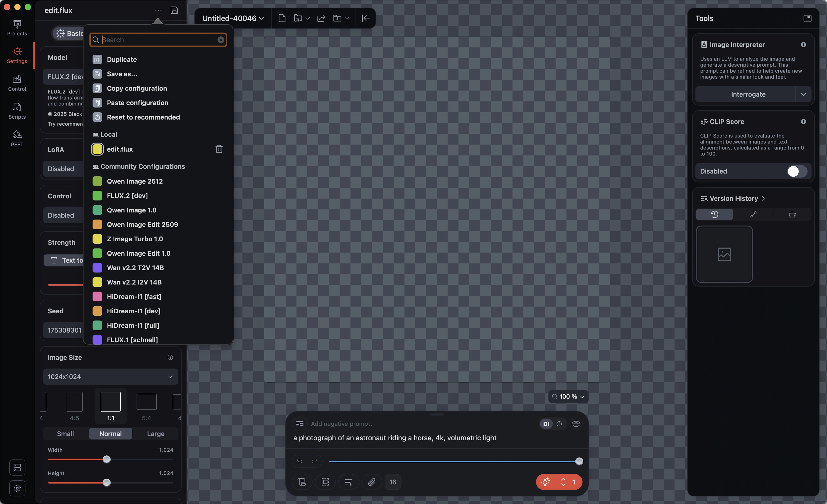The width and height of the screenshot is (827, 504).
Task: Select the Qwen Image Edit 2509 configuration
Action: 142,224
